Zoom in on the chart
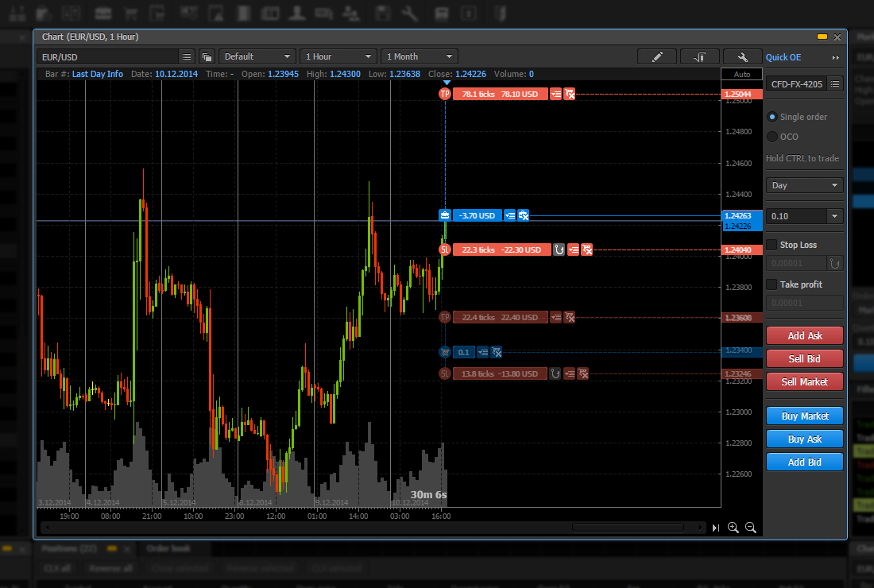874x588 pixels. (733, 528)
